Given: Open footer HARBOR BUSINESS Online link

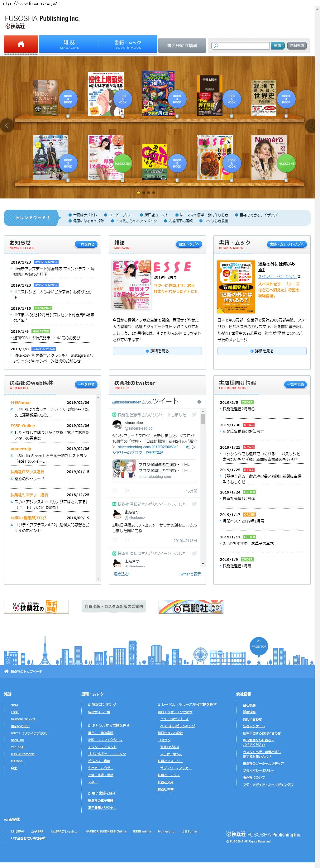Looking at the screenshot, I should 106,832.
